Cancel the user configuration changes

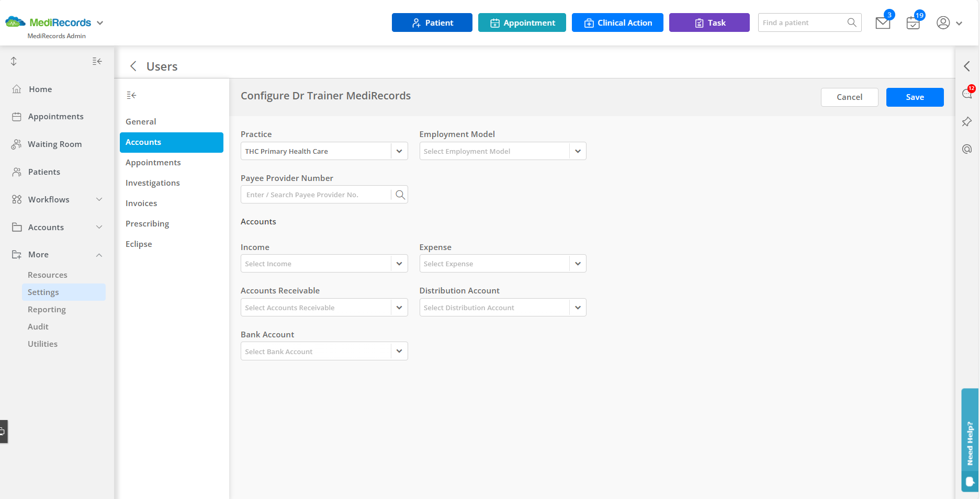[x=849, y=97]
